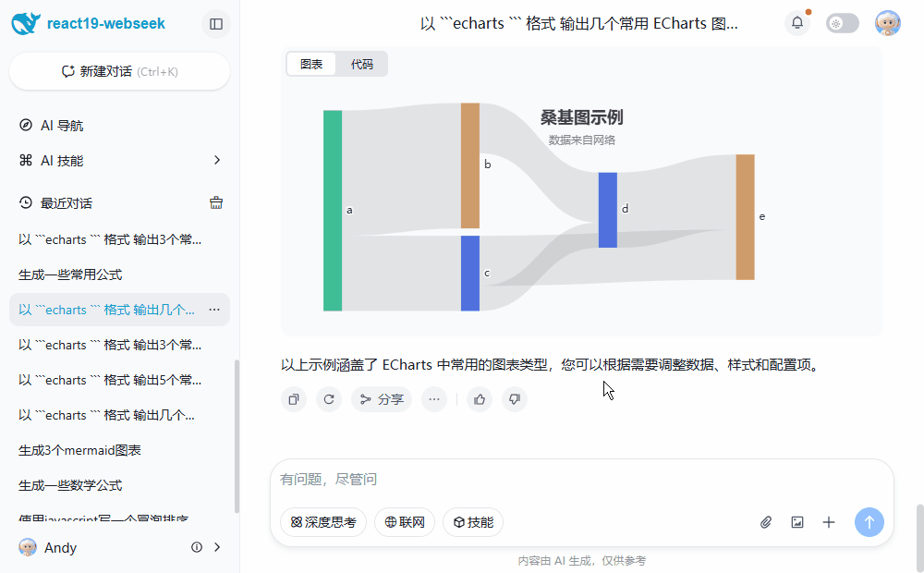Open notifications bell icon
Image resolution: width=924 pixels, height=573 pixels.
(x=797, y=23)
